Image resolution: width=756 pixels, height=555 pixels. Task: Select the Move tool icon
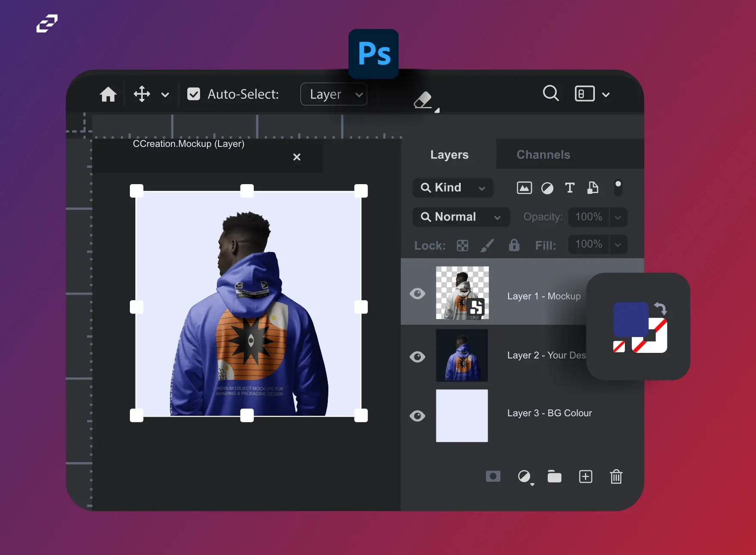pyautogui.click(x=142, y=94)
